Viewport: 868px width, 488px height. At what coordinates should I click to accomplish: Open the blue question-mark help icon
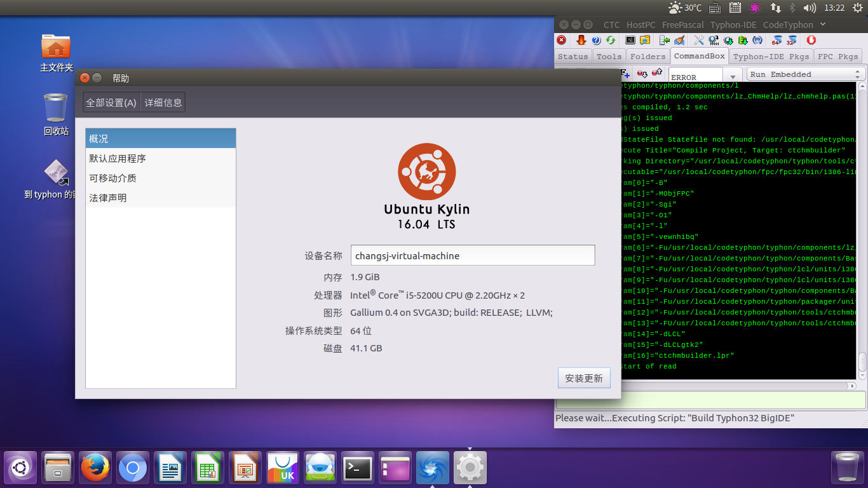click(x=596, y=40)
